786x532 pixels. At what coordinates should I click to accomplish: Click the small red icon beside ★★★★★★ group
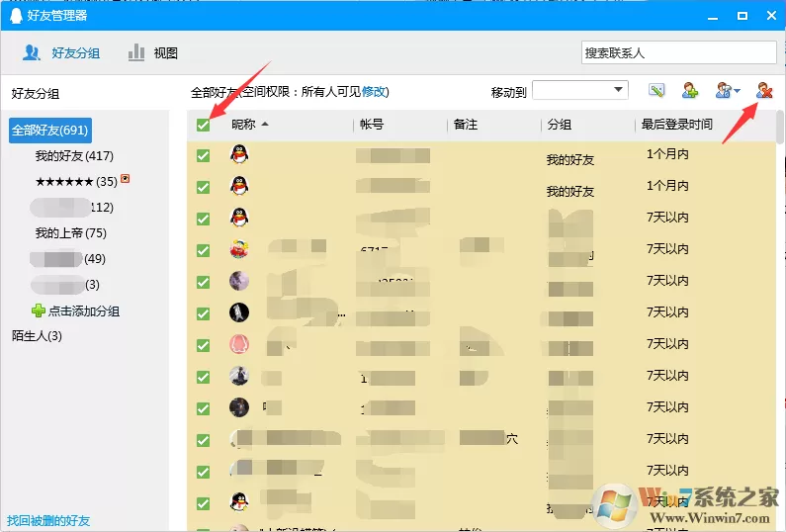126,179
